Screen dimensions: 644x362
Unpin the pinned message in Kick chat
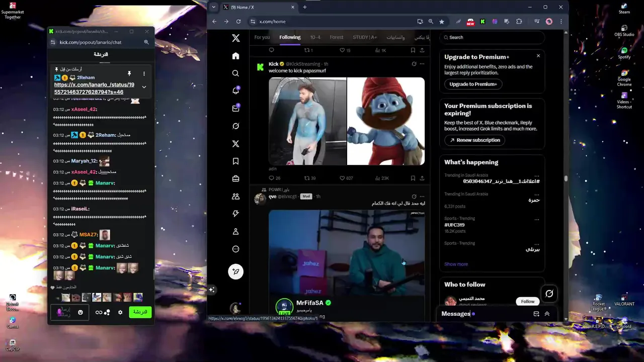129,74
